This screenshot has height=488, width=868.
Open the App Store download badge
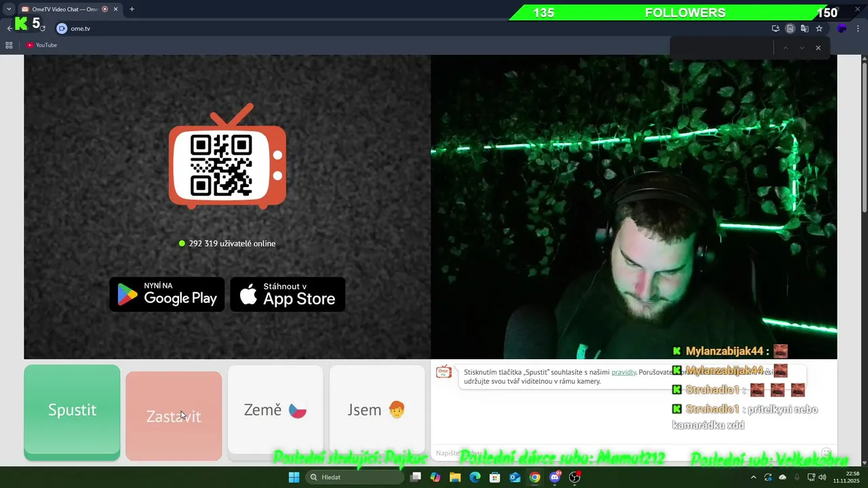288,294
